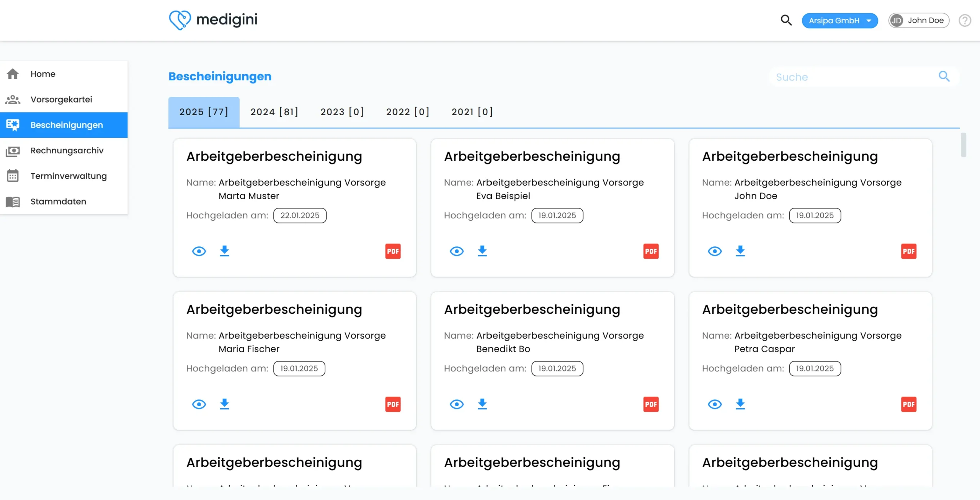Viewport: 980px width, 500px height.
Task: Open Vorsorgekartei in the sidebar
Action: pyautogui.click(x=64, y=99)
